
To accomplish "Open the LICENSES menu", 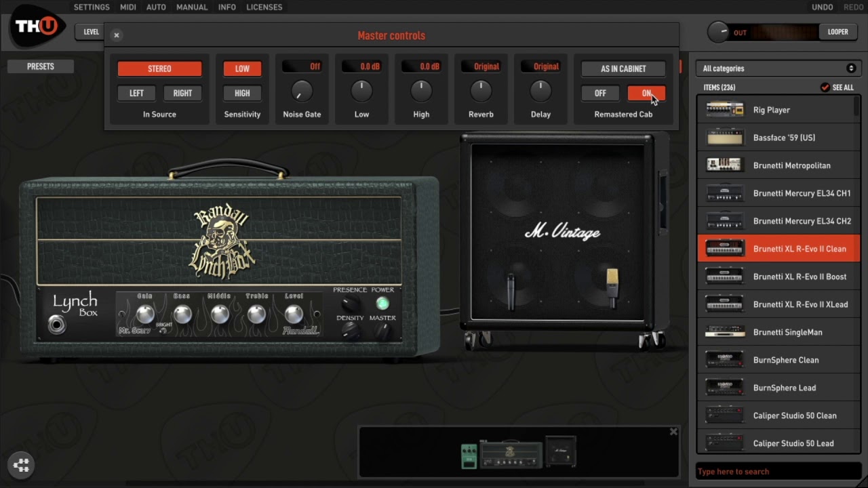I will pos(264,7).
